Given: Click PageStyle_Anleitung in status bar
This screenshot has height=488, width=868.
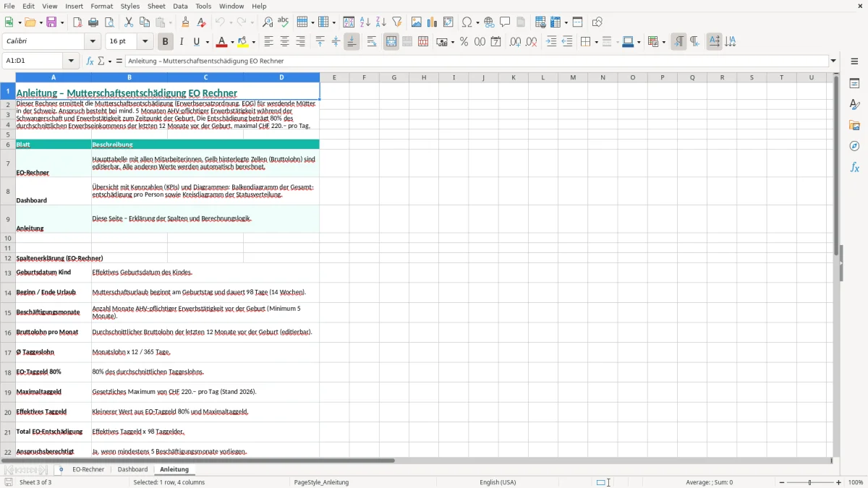Looking at the screenshot, I should point(321,482).
